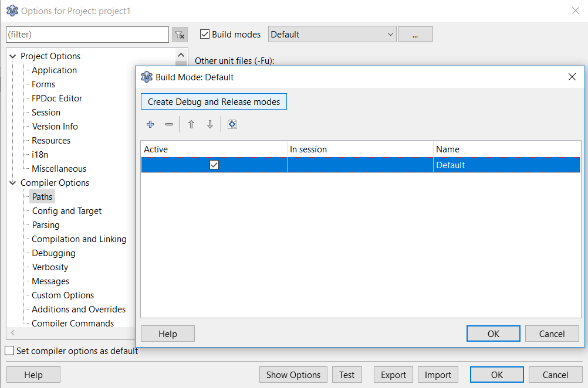Open the build modes dropdown showing Default
The width and height of the screenshot is (588, 388).
click(332, 35)
